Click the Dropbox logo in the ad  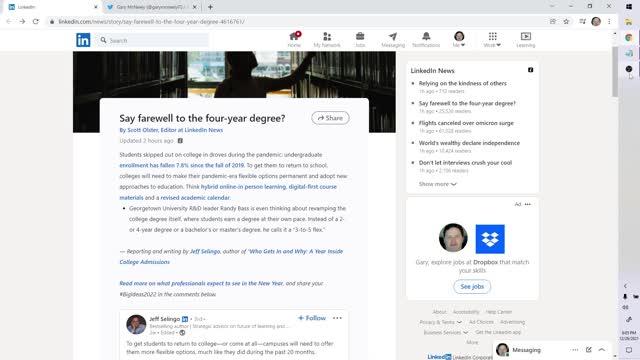coord(490,239)
